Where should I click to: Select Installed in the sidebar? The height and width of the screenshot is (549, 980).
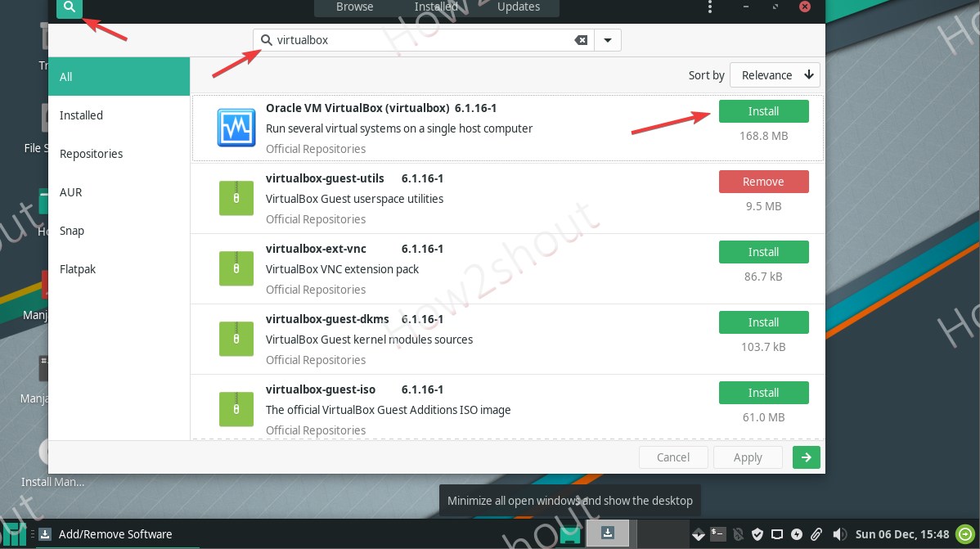[x=119, y=115]
